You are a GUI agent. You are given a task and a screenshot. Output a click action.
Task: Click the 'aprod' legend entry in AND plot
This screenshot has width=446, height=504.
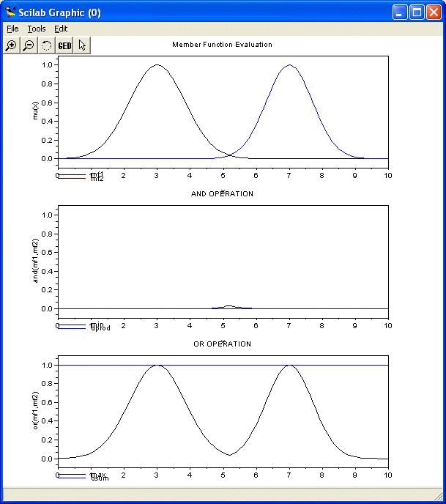101,328
